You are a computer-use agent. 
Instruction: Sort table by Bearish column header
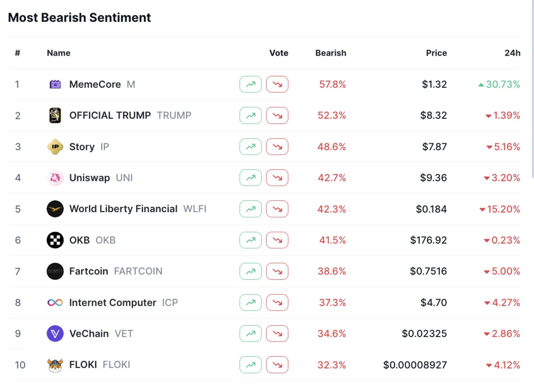(330, 53)
